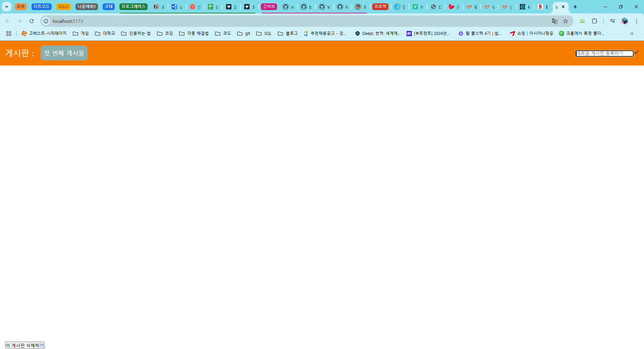This screenshot has height=349, width=644.
Task: Open the Chrome profile avatar
Action: point(625,21)
